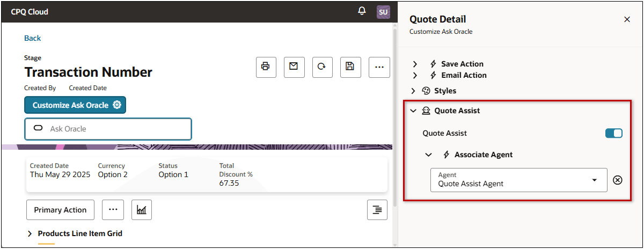This screenshot has height=249, width=644.
Task: Collapse the Quote Assist section
Action: pos(413,111)
